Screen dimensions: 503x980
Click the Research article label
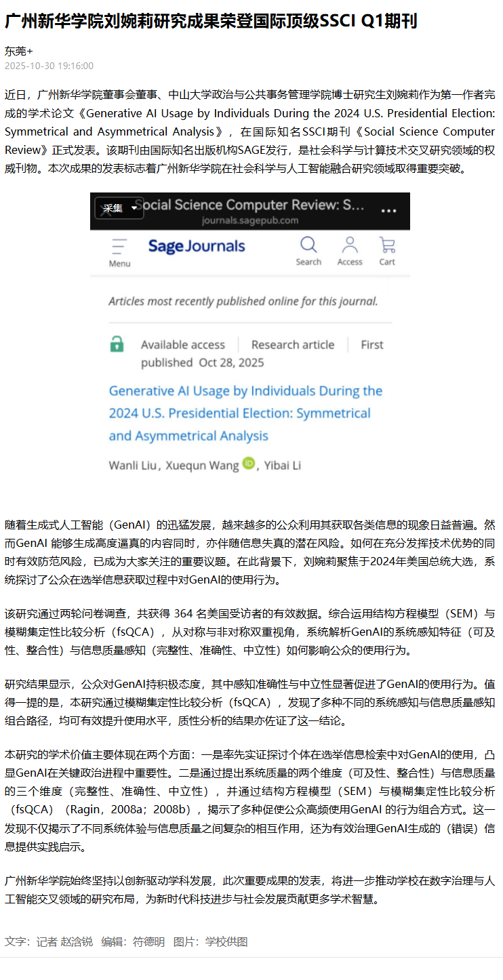292,344
